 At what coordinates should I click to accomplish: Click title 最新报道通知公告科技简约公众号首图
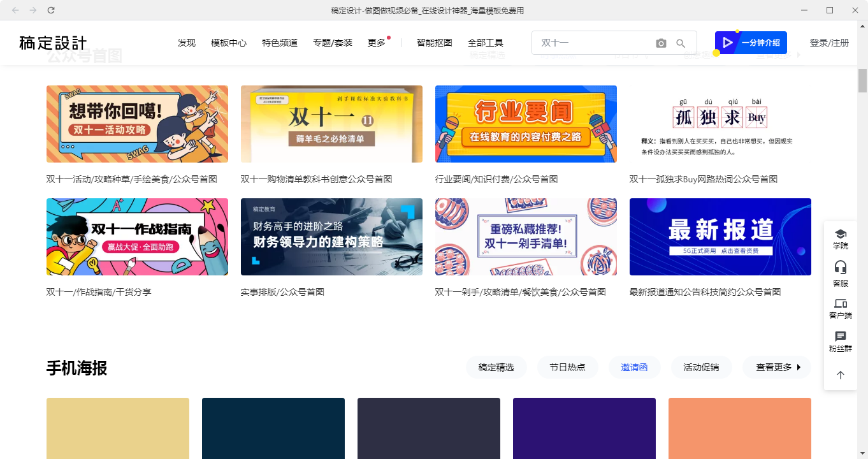705,292
